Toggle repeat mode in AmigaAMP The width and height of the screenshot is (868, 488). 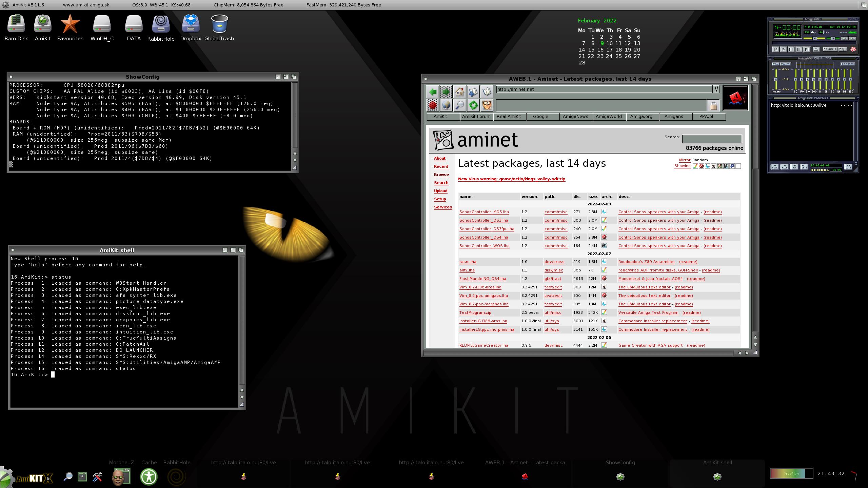point(843,49)
